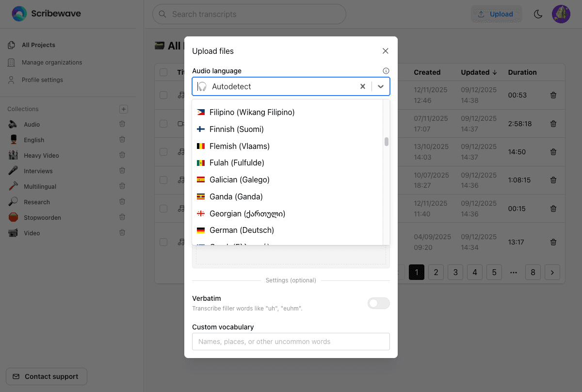
Task: Add a new collection with the plus icon
Action: (x=124, y=109)
